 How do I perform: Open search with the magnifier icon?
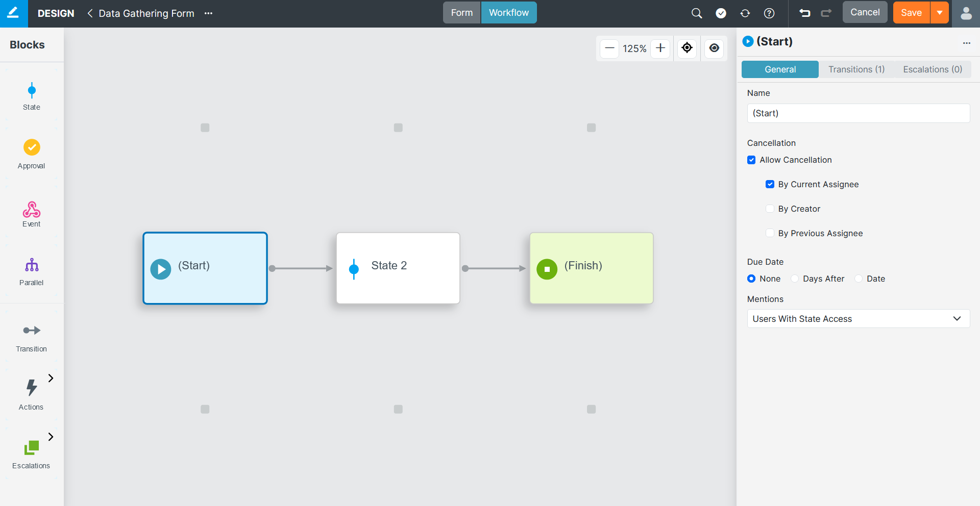tap(697, 13)
